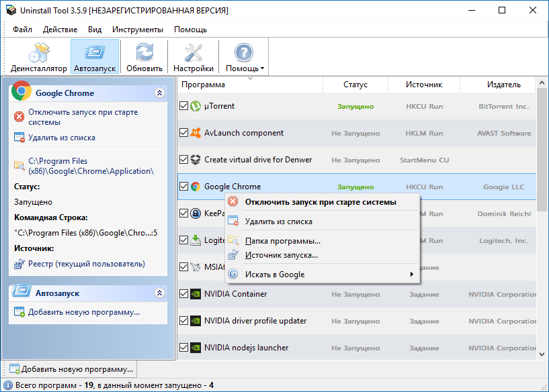Click the scrollbar down arrow of program list
Image resolution: width=549 pixels, height=392 pixels.
tap(542, 354)
